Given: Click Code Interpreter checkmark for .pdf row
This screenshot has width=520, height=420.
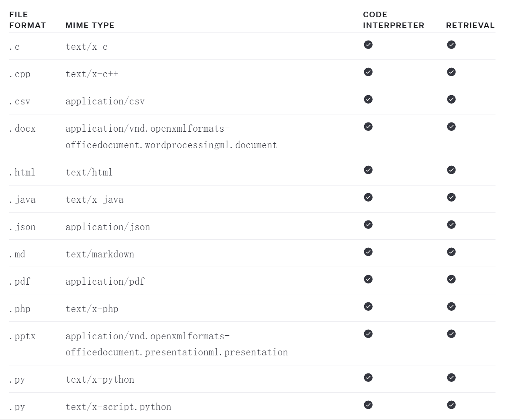Looking at the screenshot, I should [368, 279].
